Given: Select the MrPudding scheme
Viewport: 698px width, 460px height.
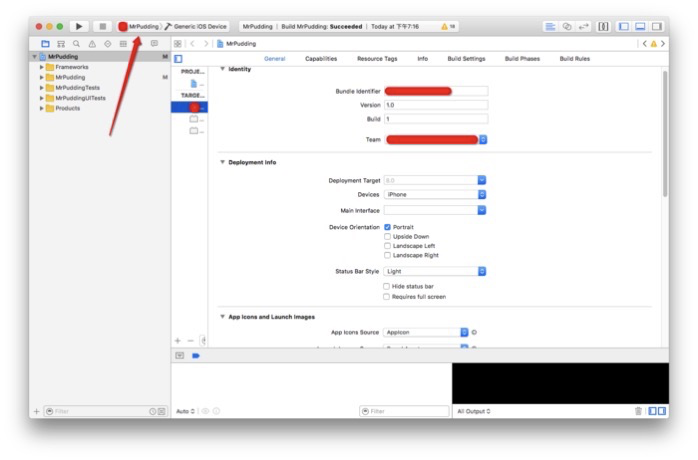Looking at the screenshot, I should (139, 26).
